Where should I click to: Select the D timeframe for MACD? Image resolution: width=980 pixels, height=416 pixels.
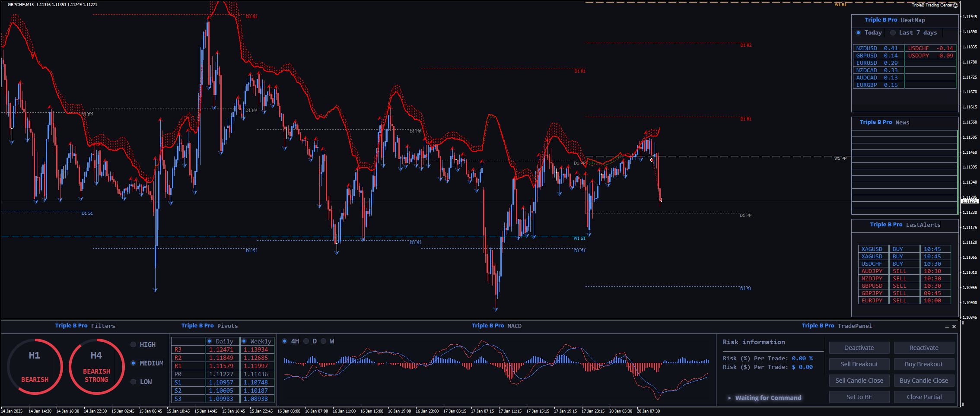[306, 341]
